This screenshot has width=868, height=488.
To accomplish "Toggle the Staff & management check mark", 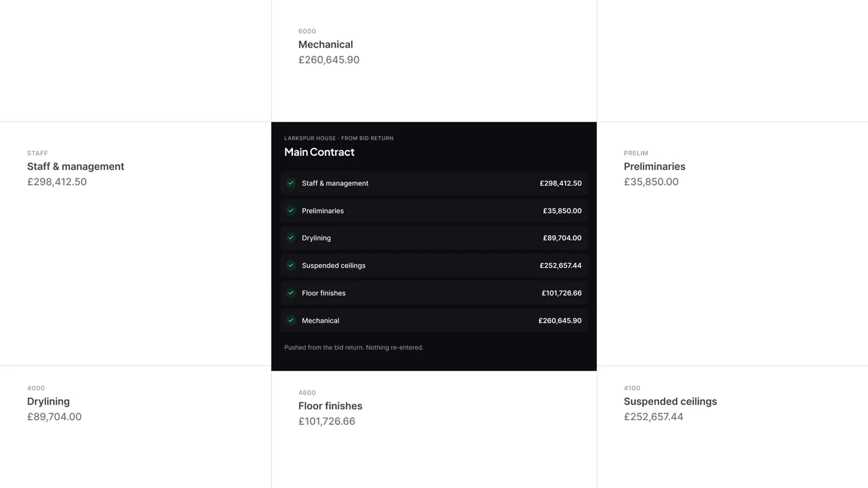I will tap(291, 183).
